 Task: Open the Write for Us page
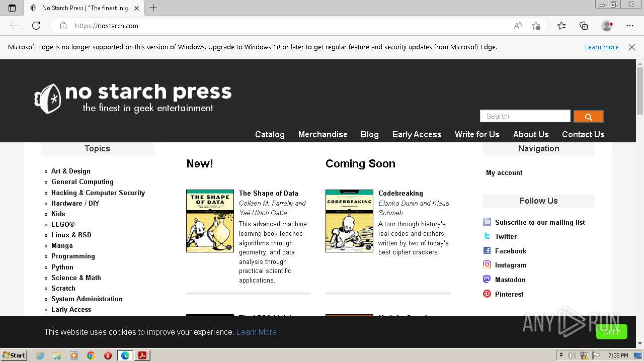click(x=477, y=134)
